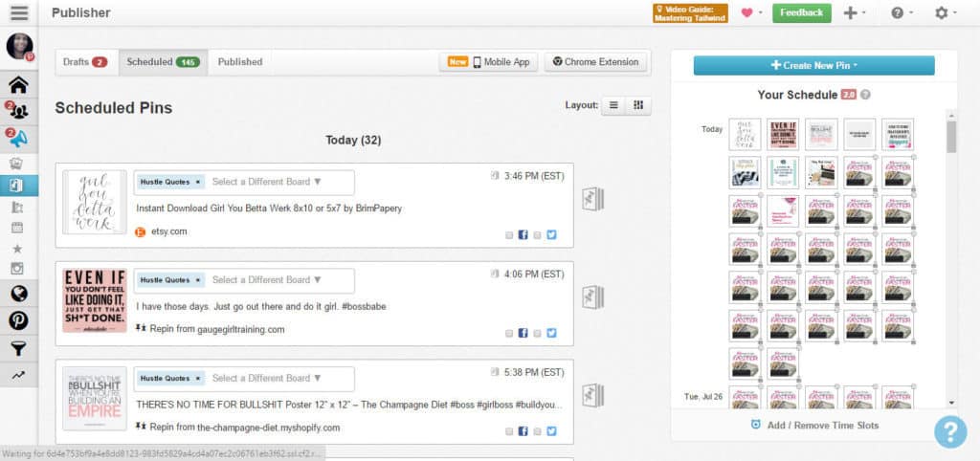
Task: Expand the help question mark menu in top bar
Action: pos(902,13)
